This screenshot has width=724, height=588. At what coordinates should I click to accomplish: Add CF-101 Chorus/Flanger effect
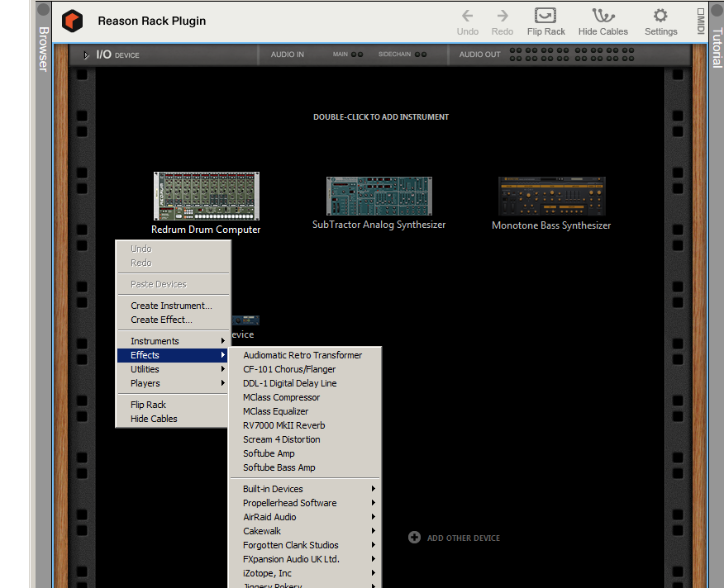(x=305, y=369)
